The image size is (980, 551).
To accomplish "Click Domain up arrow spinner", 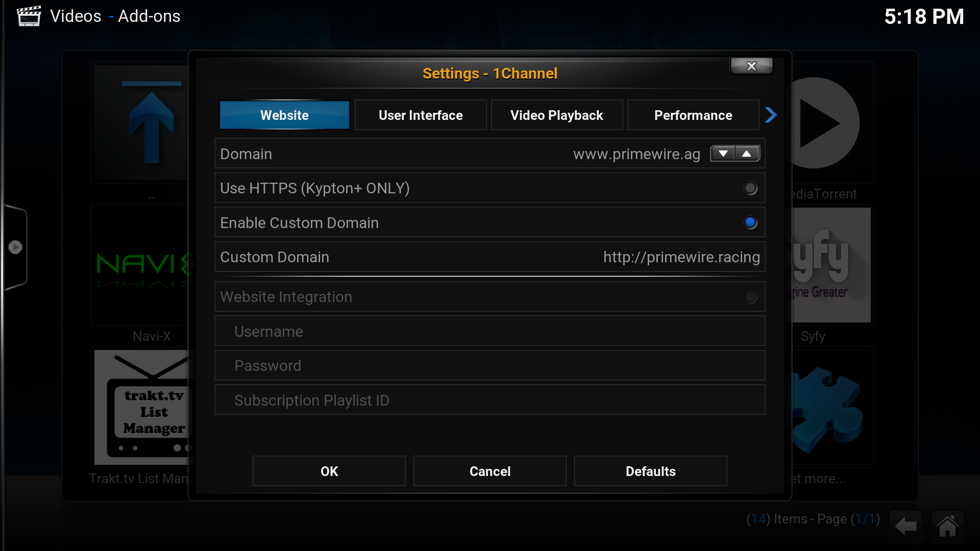I will 747,154.
